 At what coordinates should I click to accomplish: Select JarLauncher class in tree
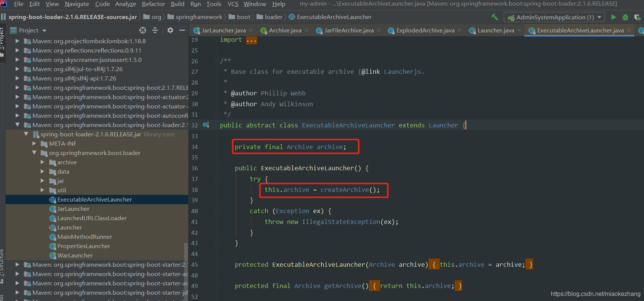[x=73, y=209]
